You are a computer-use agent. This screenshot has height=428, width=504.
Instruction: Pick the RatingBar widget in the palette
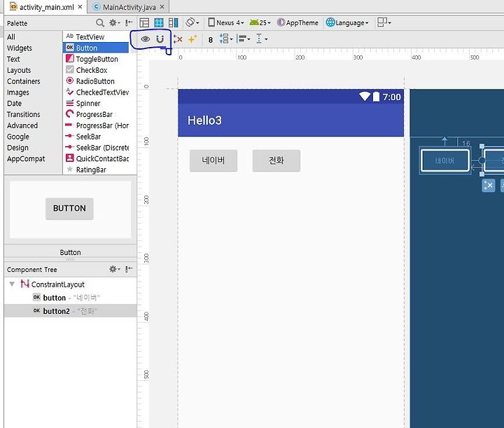point(96,170)
